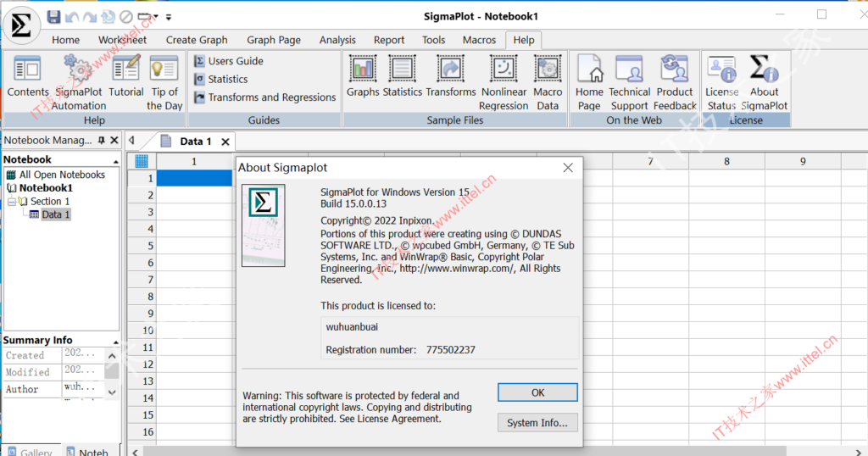The height and width of the screenshot is (456, 868).
Task: Open Macro Data sample file
Action: (x=548, y=77)
